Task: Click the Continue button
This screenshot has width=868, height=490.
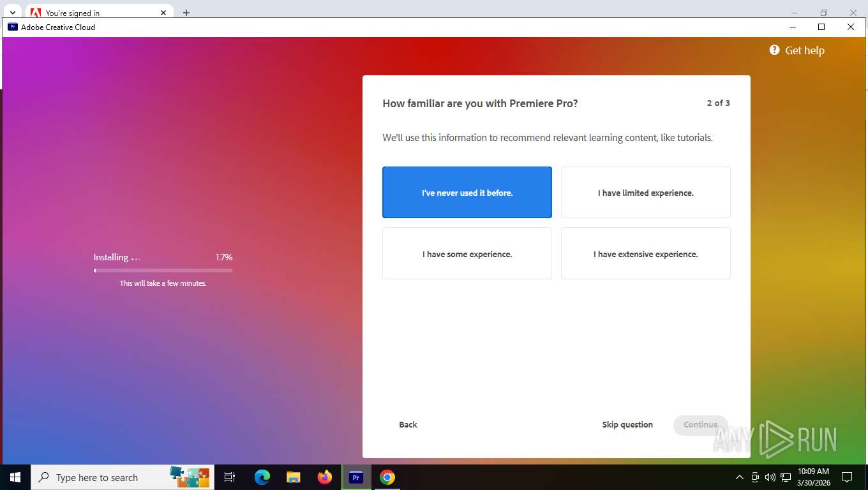Action: tap(701, 425)
